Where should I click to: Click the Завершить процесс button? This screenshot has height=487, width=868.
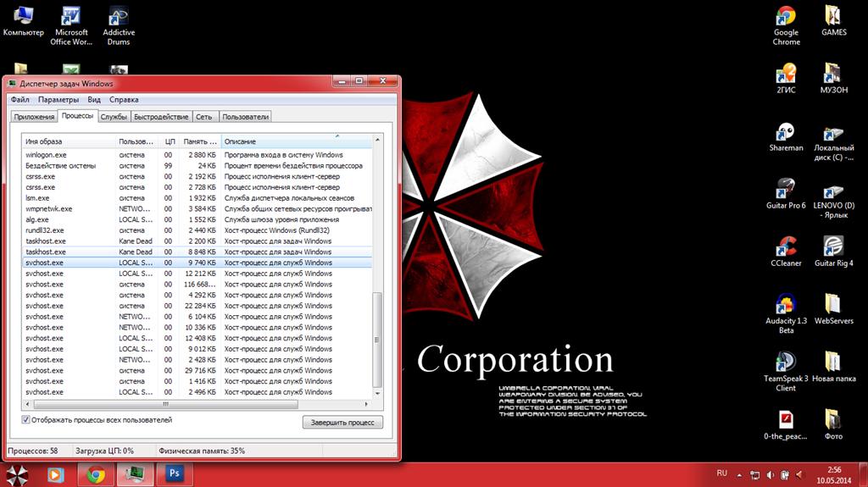click(342, 423)
